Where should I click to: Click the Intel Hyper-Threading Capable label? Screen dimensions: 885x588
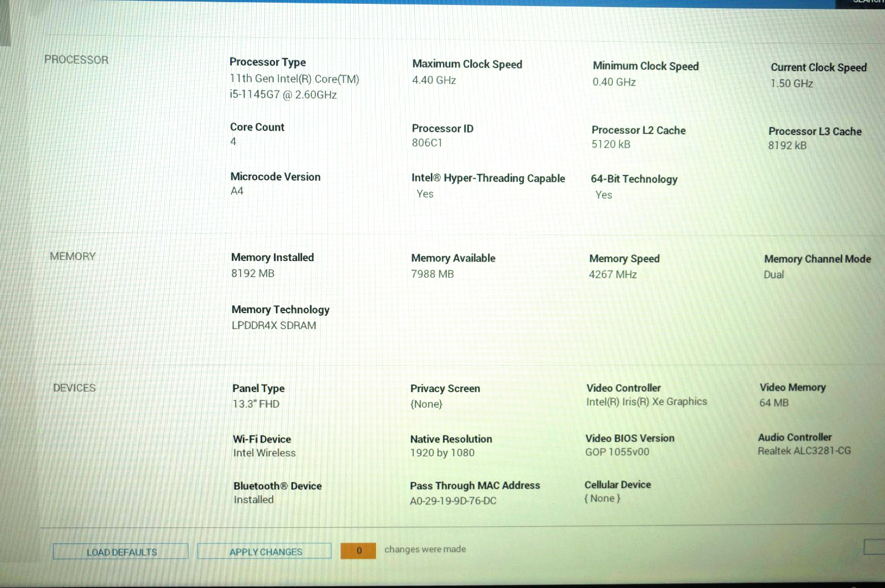488,178
